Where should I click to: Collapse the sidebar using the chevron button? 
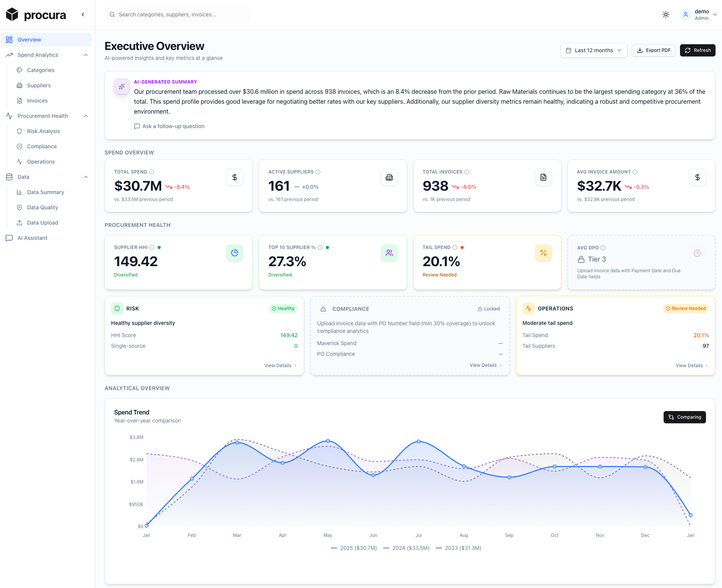pyautogui.click(x=83, y=14)
